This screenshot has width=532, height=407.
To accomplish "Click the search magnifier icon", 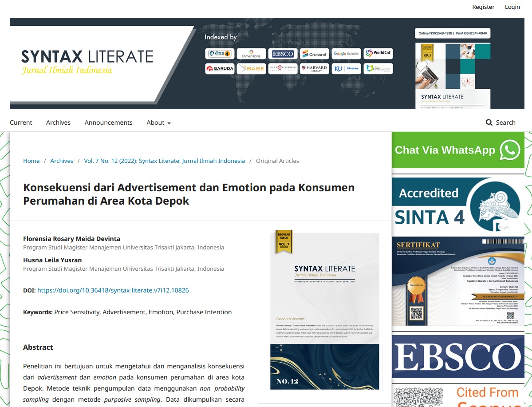I will click(x=489, y=122).
